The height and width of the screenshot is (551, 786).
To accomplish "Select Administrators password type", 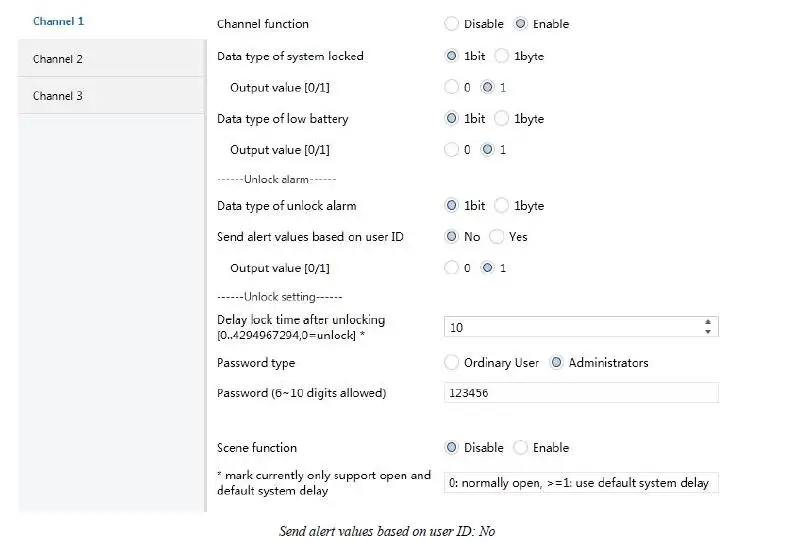I will coord(557,363).
